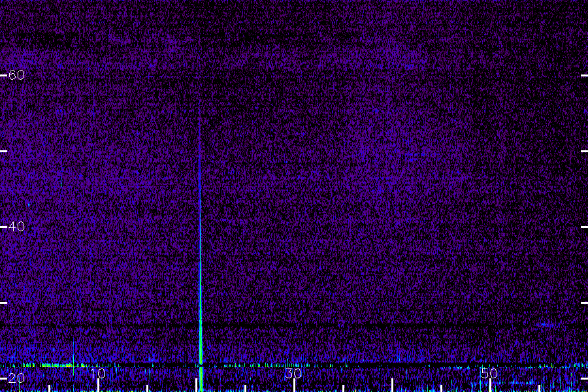588x392 pixels.
Task: Click the "10" horizontal axis label
Action: click(x=97, y=374)
